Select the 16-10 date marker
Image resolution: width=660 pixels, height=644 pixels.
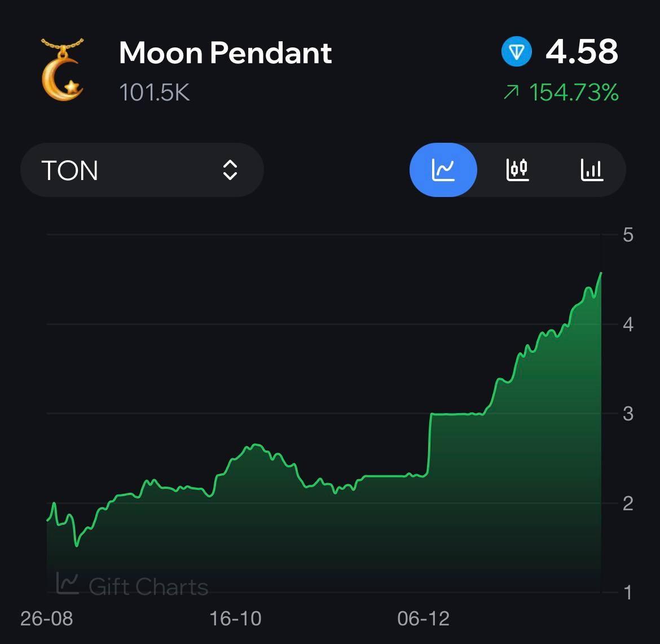235,618
